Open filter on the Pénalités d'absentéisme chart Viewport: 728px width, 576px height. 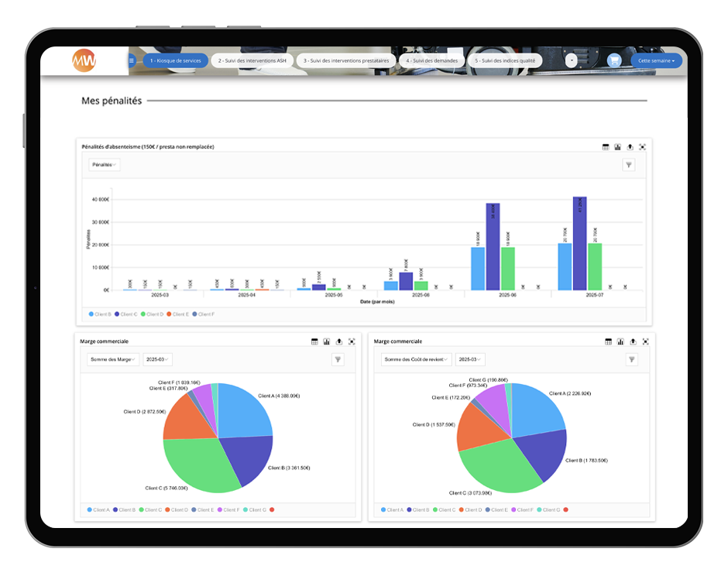[628, 164]
